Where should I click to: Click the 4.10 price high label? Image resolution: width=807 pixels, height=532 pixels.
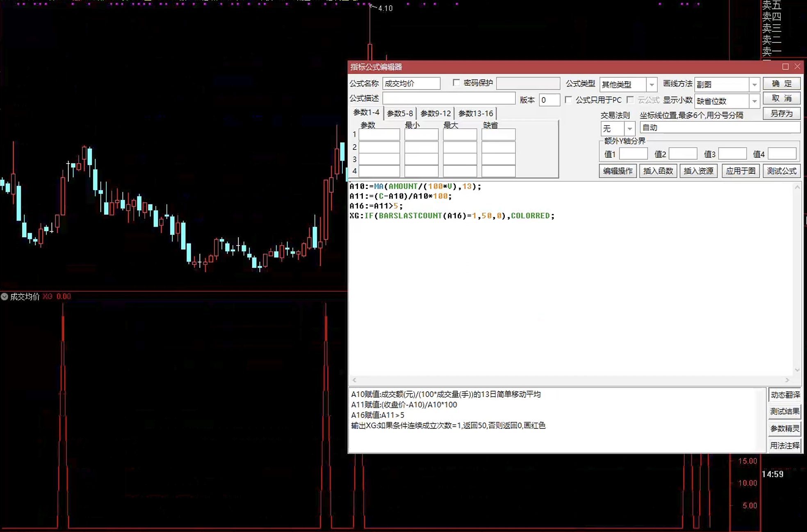385,8
